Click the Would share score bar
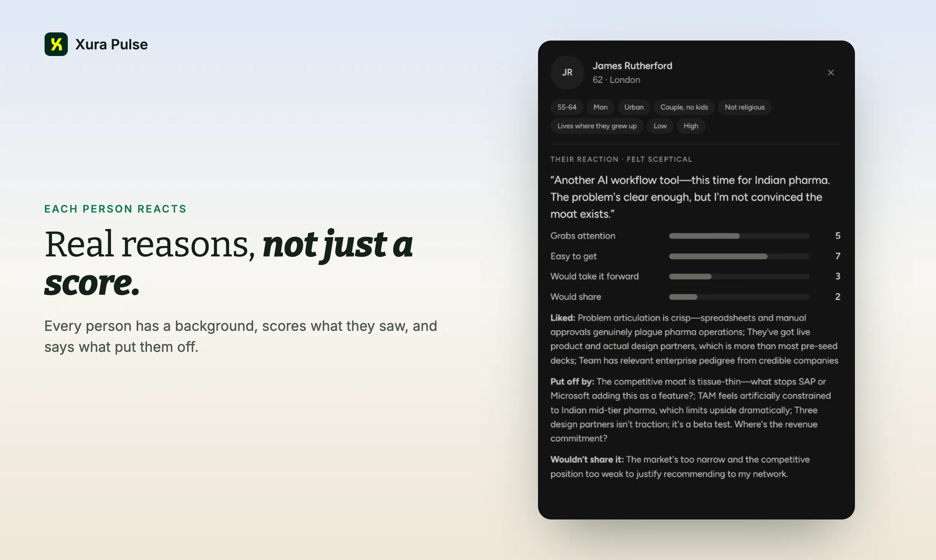The image size is (936, 560). click(739, 297)
